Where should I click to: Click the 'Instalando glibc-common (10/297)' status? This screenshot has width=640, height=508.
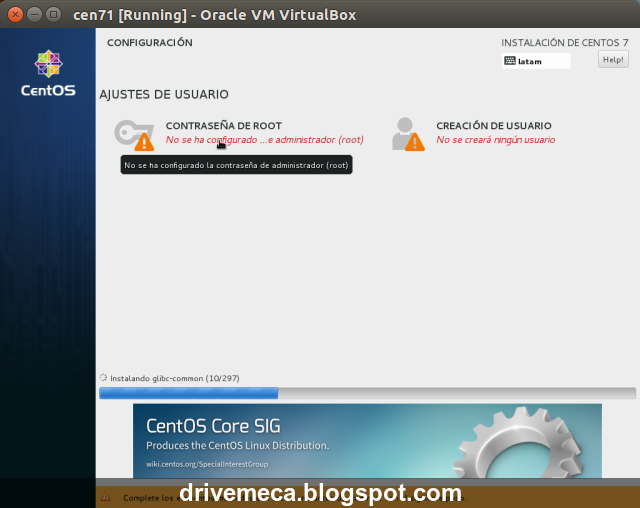[175, 378]
